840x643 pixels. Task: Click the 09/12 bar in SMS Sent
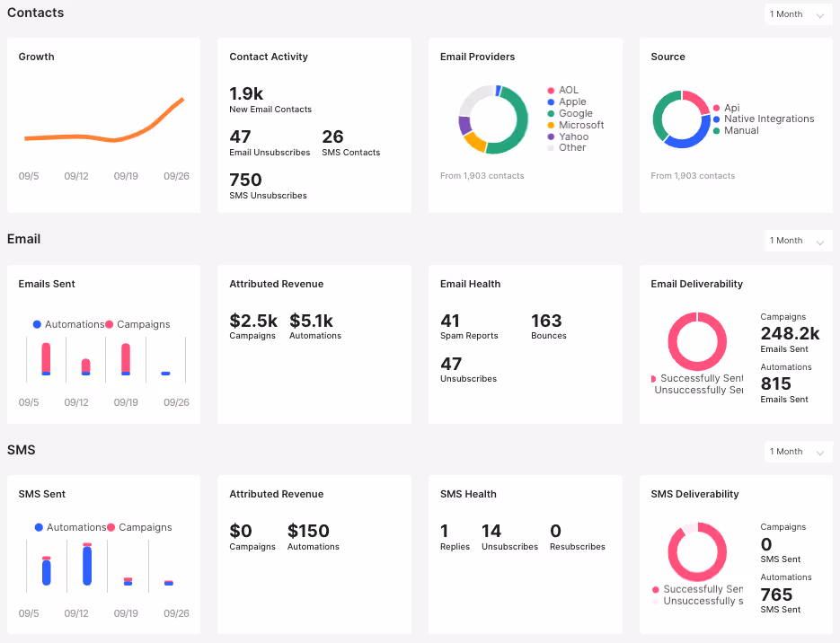87,564
